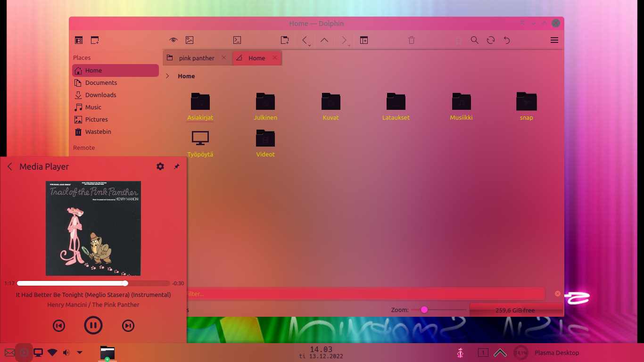Screen dimensions: 644x362
Task: Toggle split view in the Dolphin toolbar
Action: click(x=364, y=40)
